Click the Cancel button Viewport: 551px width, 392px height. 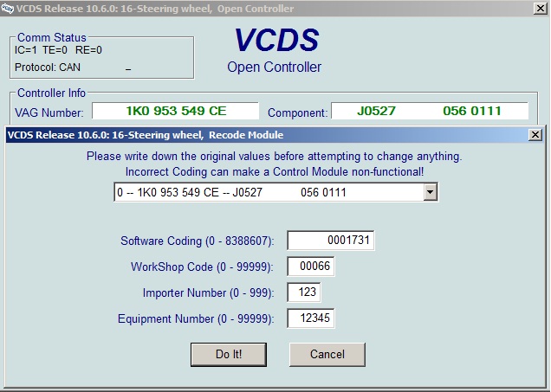click(x=327, y=355)
